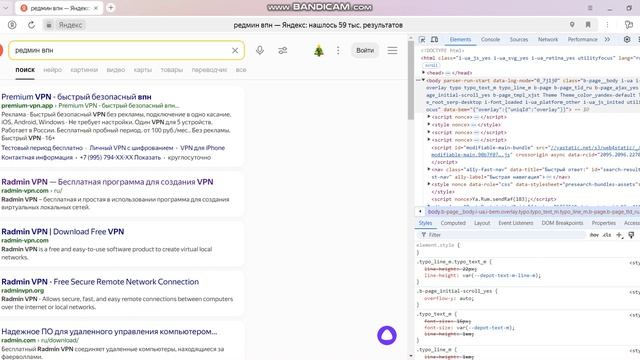640x360 pixels.
Task: Activate the DevTools inspect element picker
Action: pos(422,40)
